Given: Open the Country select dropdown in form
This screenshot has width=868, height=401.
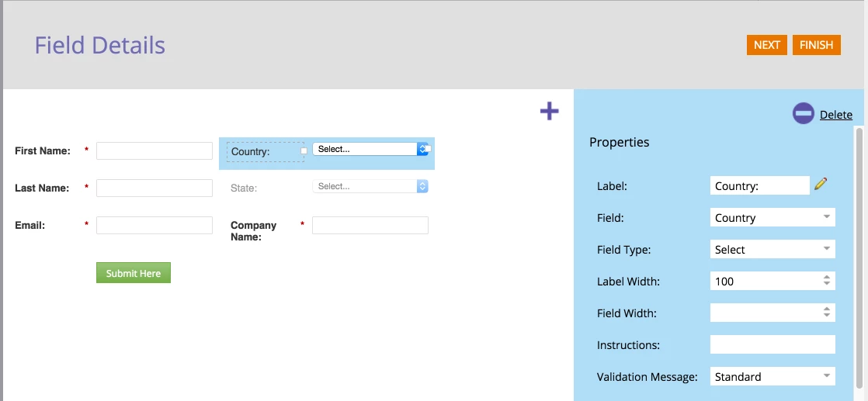Looking at the screenshot, I should tap(370, 149).
